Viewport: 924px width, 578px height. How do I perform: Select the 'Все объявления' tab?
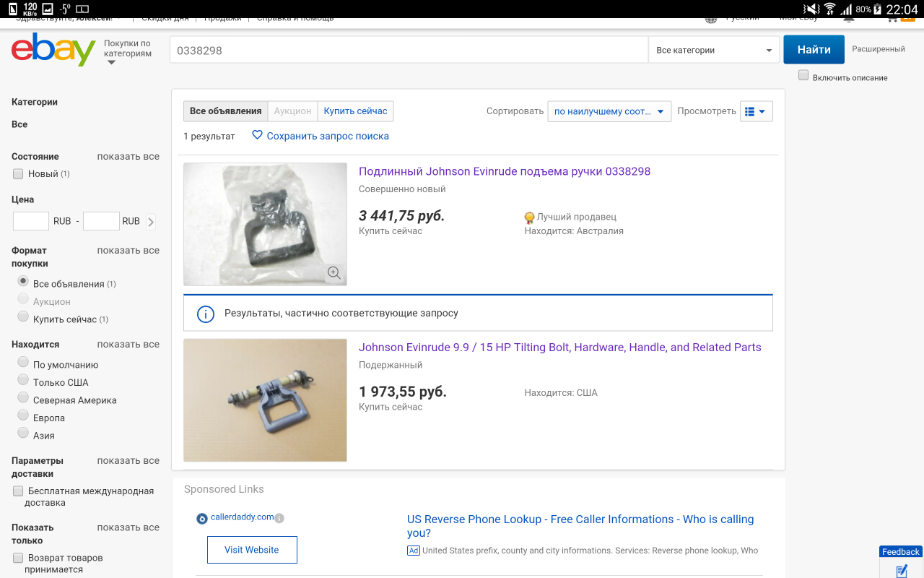pos(225,111)
